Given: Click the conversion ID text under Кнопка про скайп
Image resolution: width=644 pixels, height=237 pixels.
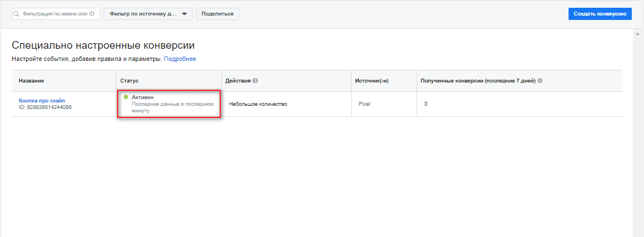Looking at the screenshot, I should (45, 107).
